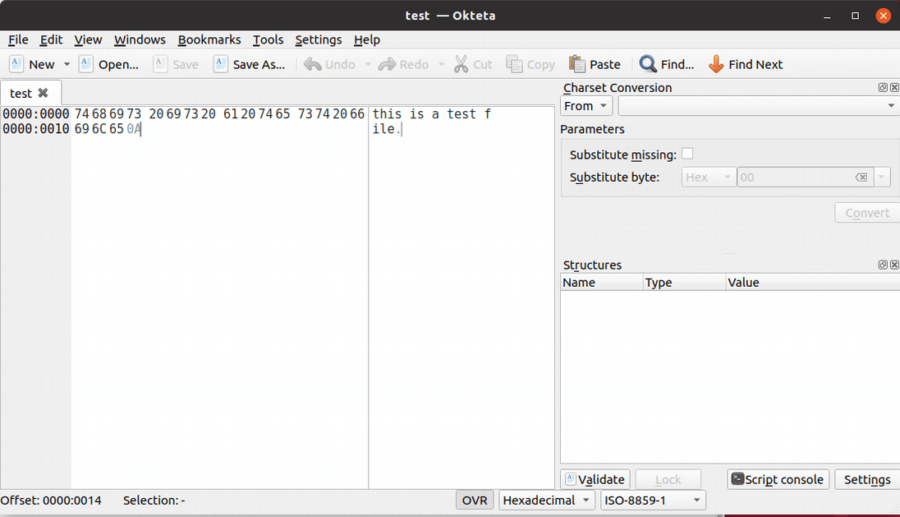The width and height of the screenshot is (900, 517).
Task: Click the Value column header
Action: 812,282
